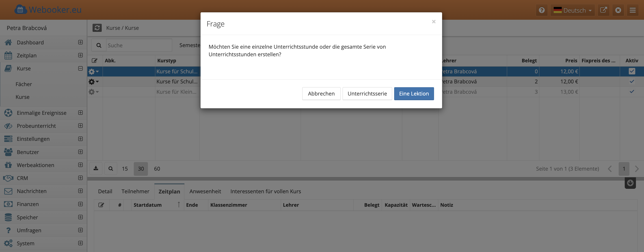
Task: Click the external link icon in header
Action: click(x=603, y=10)
